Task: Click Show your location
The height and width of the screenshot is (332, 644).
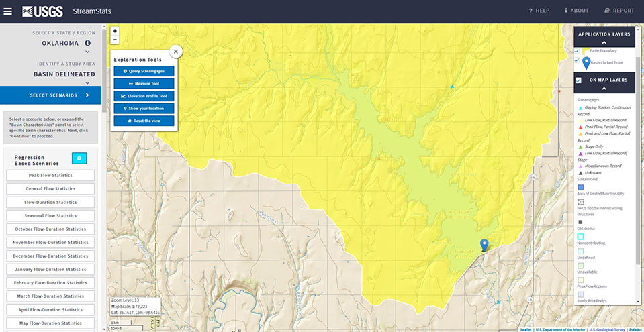Action: (144, 108)
